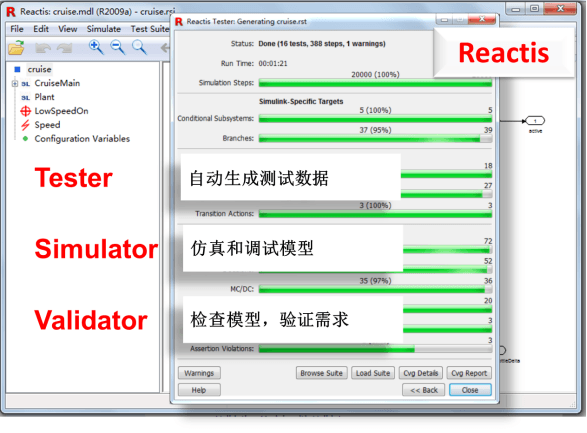This screenshot has width=587, height=433.
Task: Click the Simulation Steps progress bar
Action: [x=375, y=83]
